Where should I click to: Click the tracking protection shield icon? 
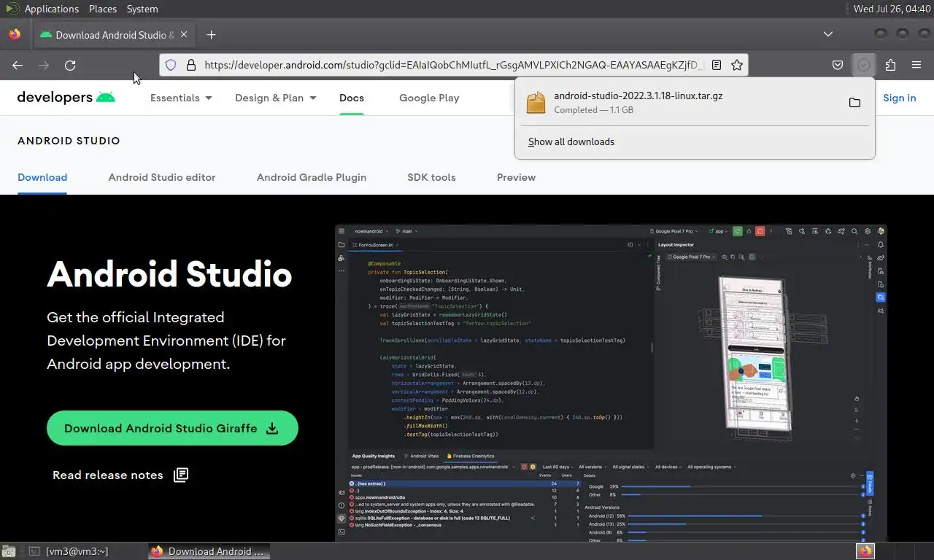click(171, 65)
